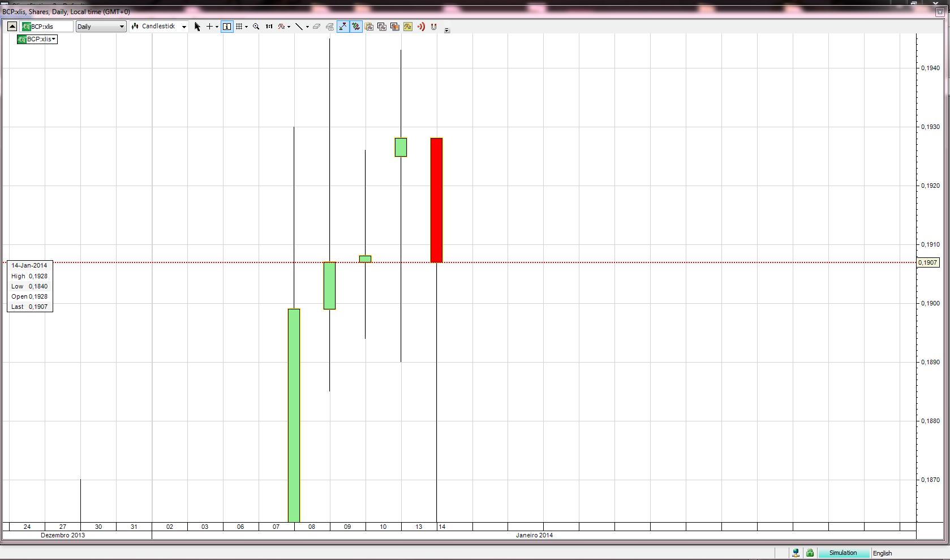Expand the studies dropdown arrow

pyautogui.click(x=289, y=27)
